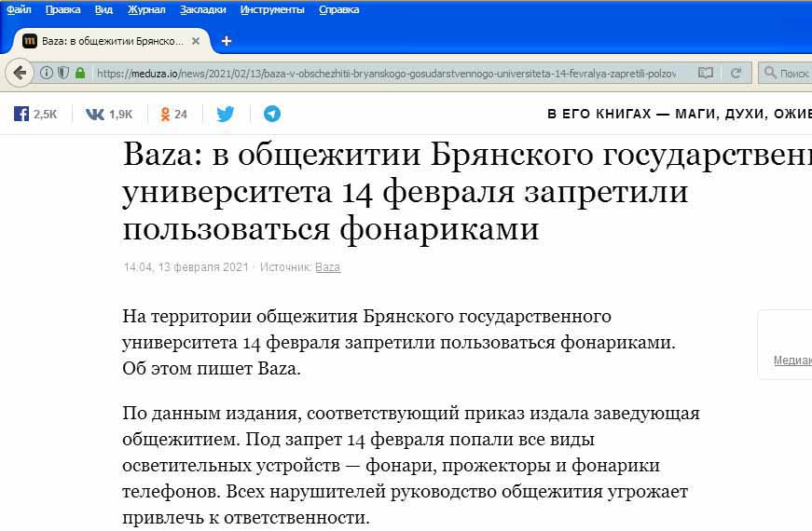The height and width of the screenshot is (531, 812).
Task: Click the paragraph beginning На территории общежития
Action: tap(399, 342)
